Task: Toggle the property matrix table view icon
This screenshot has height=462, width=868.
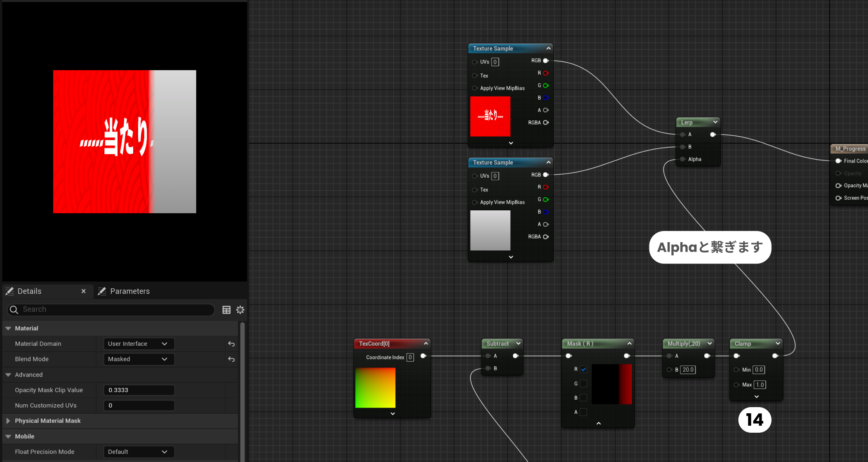Action: (226, 310)
